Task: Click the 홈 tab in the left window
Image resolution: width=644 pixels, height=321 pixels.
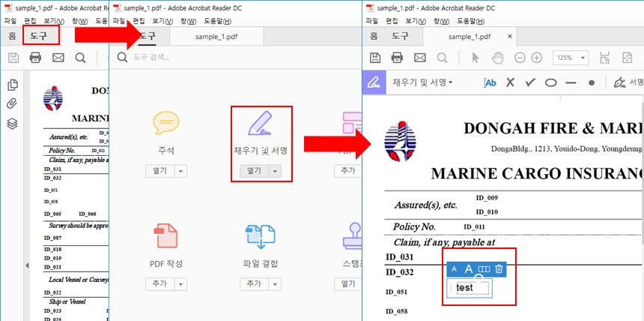Action: [x=12, y=36]
